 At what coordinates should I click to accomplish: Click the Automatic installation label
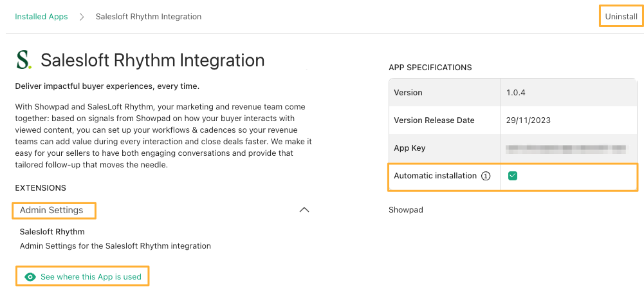(x=435, y=176)
